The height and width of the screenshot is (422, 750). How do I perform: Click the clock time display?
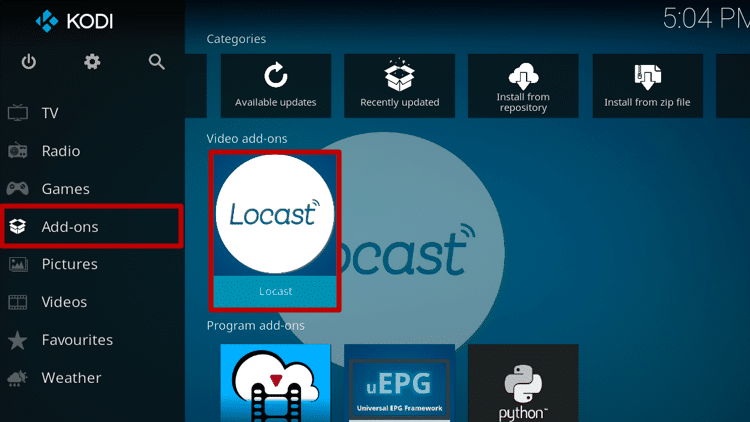(x=706, y=19)
